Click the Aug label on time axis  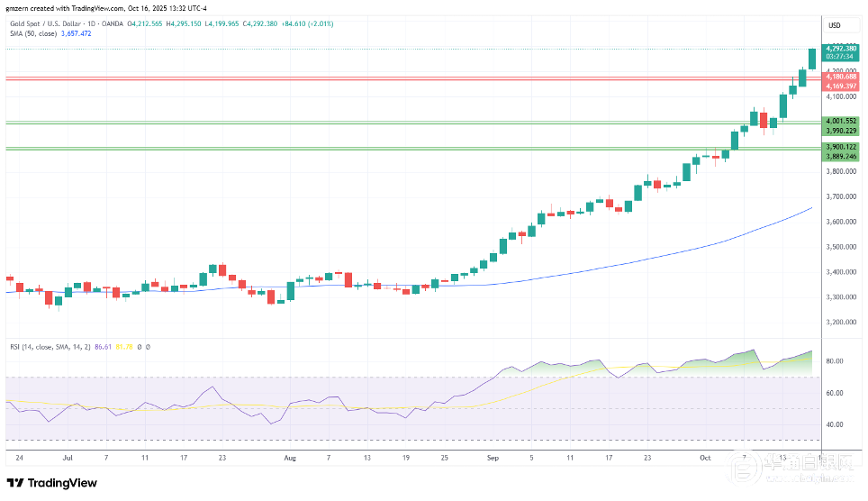tap(289, 457)
